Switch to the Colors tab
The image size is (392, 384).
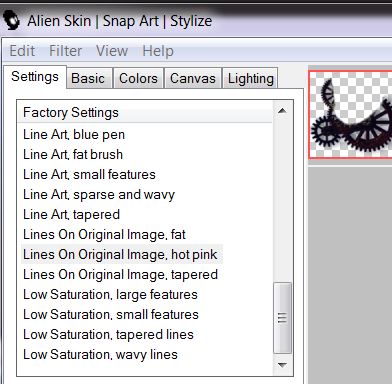click(138, 78)
